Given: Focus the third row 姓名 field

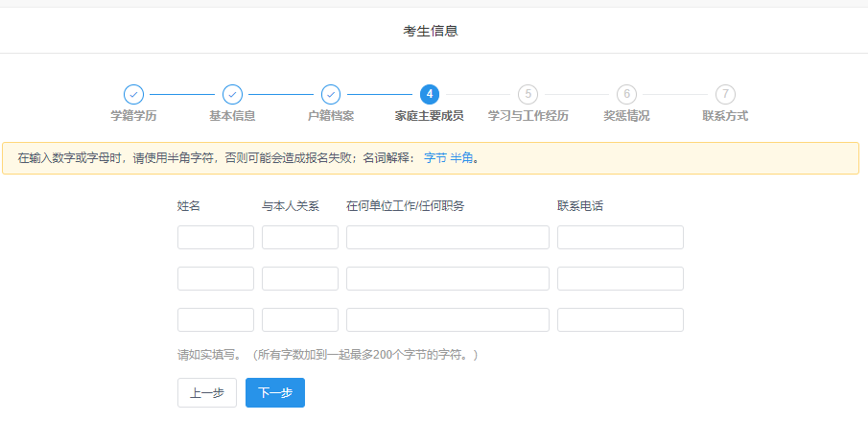Looking at the screenshot, I should point(216,319).
